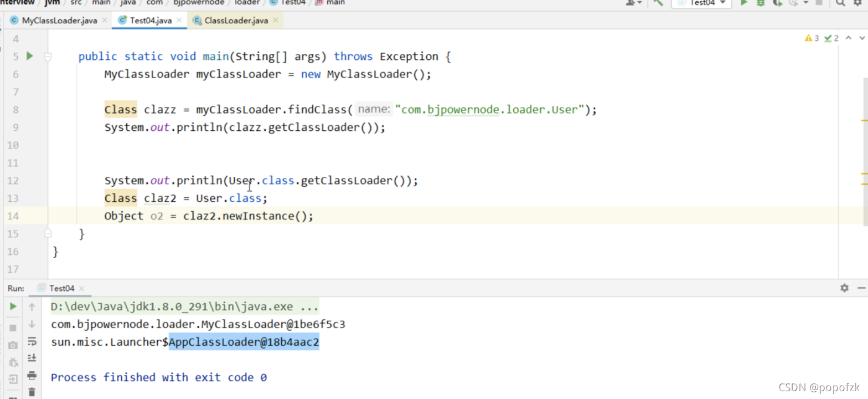The width and height of the screenshot is (868, 399).
Task: Hide the Run panel with minimize dash
Action: (861, 288)
